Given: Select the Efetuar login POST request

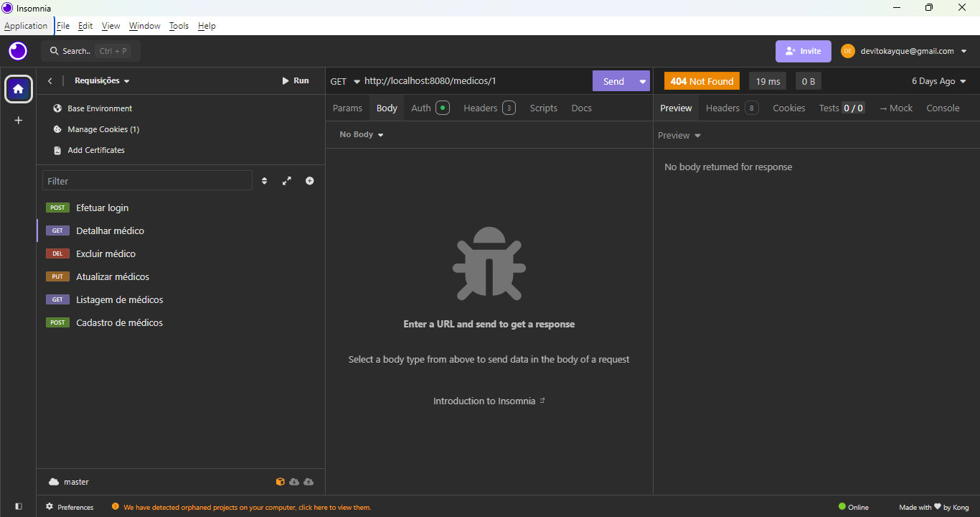Looking at the screenshot, I should 181,208.
